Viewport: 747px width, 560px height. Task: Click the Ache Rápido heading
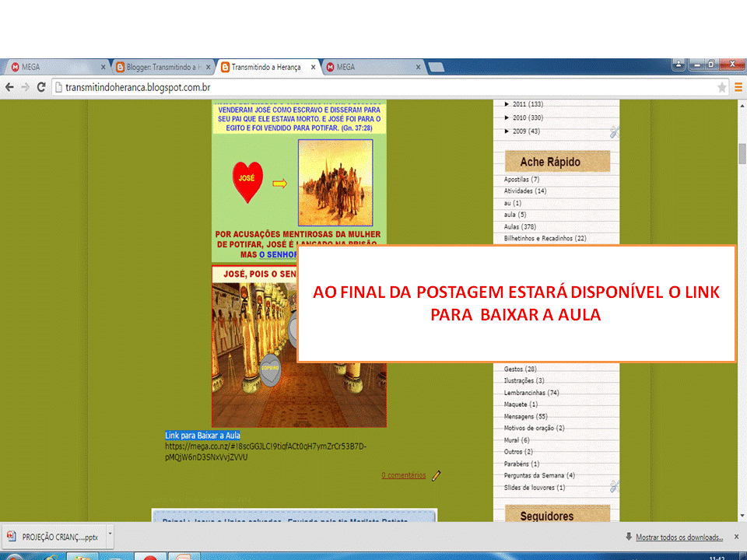coord(557,162)
